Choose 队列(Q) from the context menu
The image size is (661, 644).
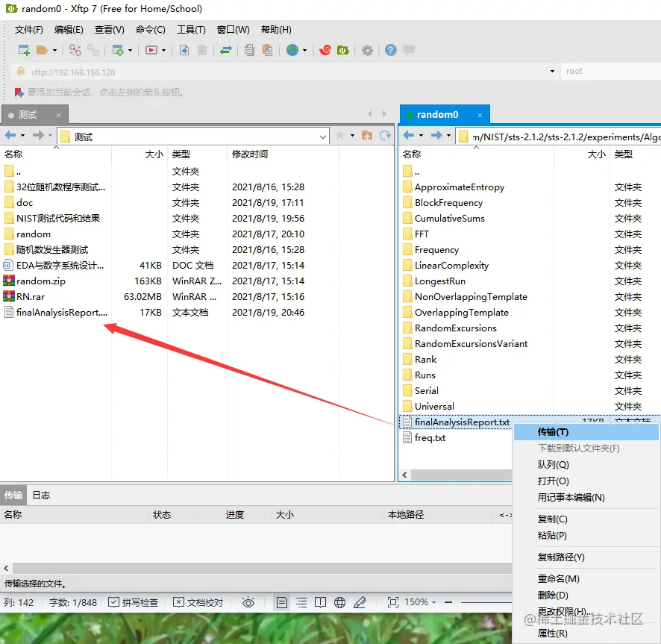(586, 465)
